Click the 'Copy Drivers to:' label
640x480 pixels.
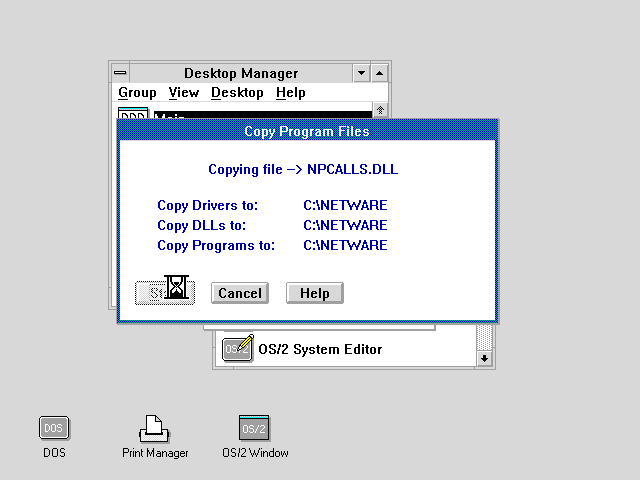207,205
